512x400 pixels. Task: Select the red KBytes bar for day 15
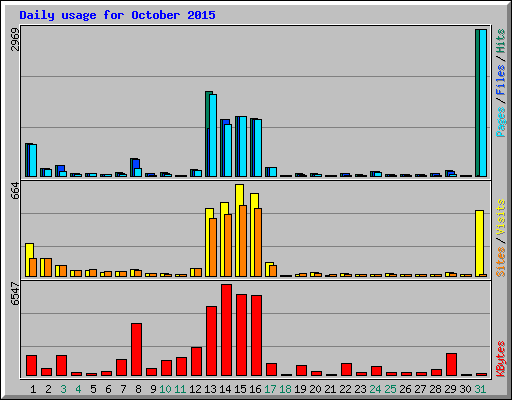241,335
